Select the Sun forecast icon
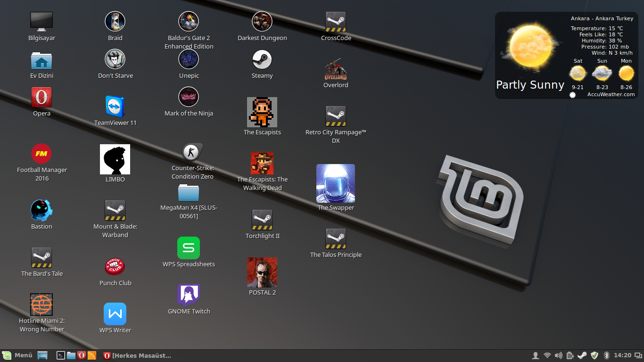 [602, 73]
